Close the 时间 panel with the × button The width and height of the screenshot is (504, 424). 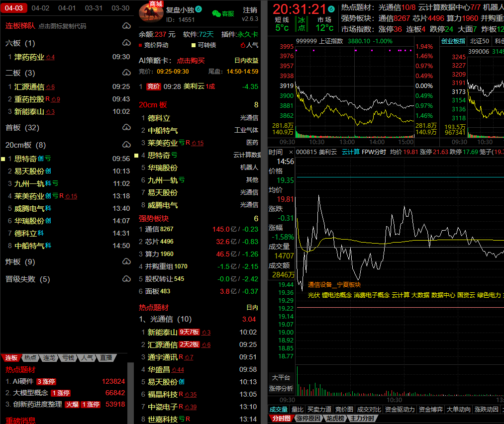291,152
